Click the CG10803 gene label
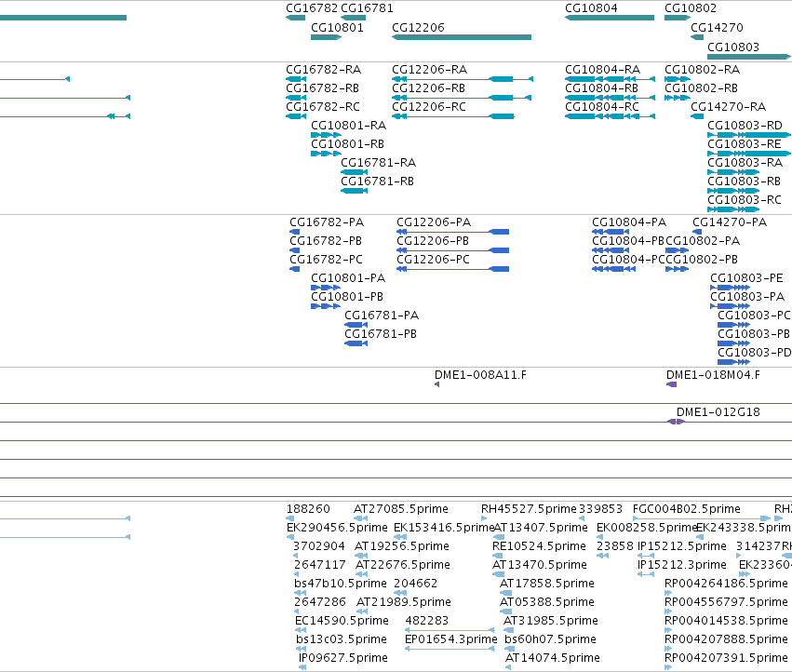This screenshot has height=672, width=792. [733, 47]
